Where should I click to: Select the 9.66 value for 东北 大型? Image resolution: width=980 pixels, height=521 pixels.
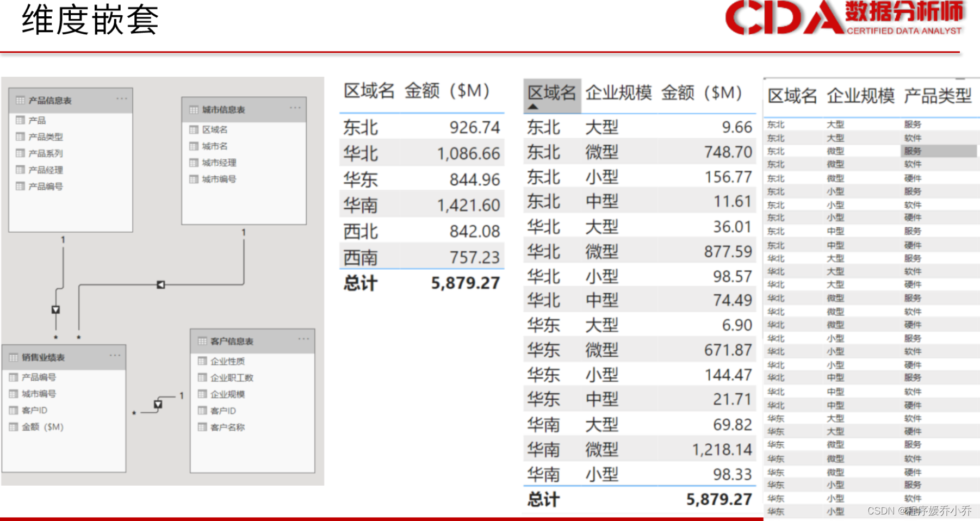[x=737, y=127]
